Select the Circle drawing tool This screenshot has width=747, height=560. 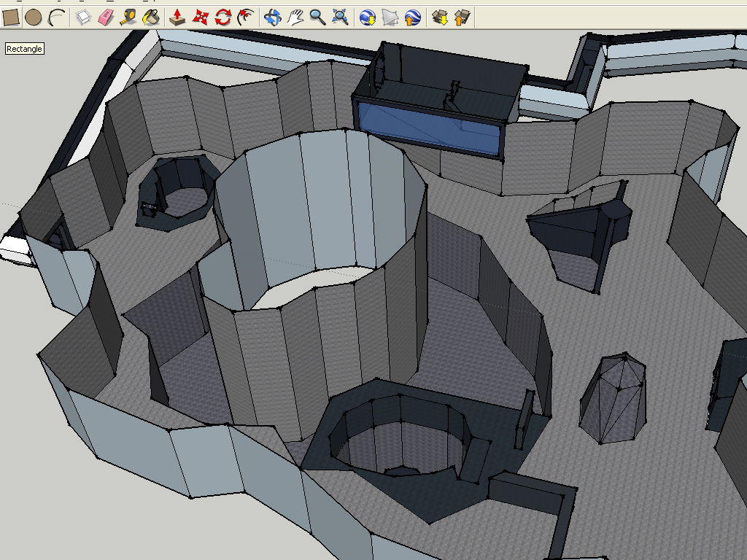pyautogui.click(x=34, y=17)
